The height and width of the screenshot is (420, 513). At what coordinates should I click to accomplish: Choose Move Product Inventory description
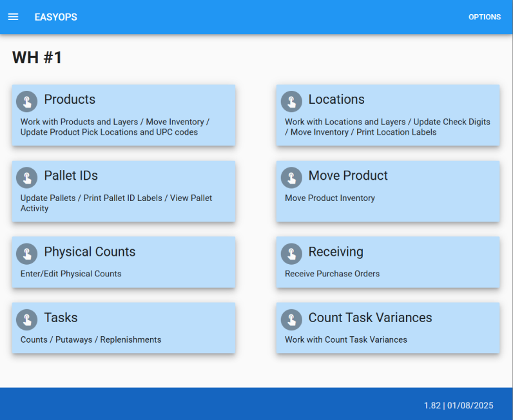329,198
